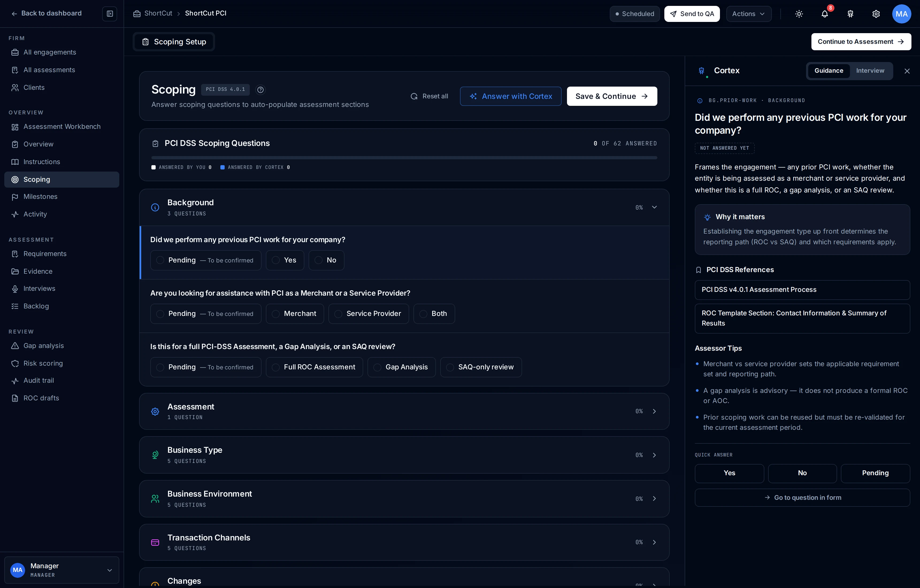The height and width of the screenshot is (588, 920).
Task: Select Service Provider radio option
Action: [368, 314]
